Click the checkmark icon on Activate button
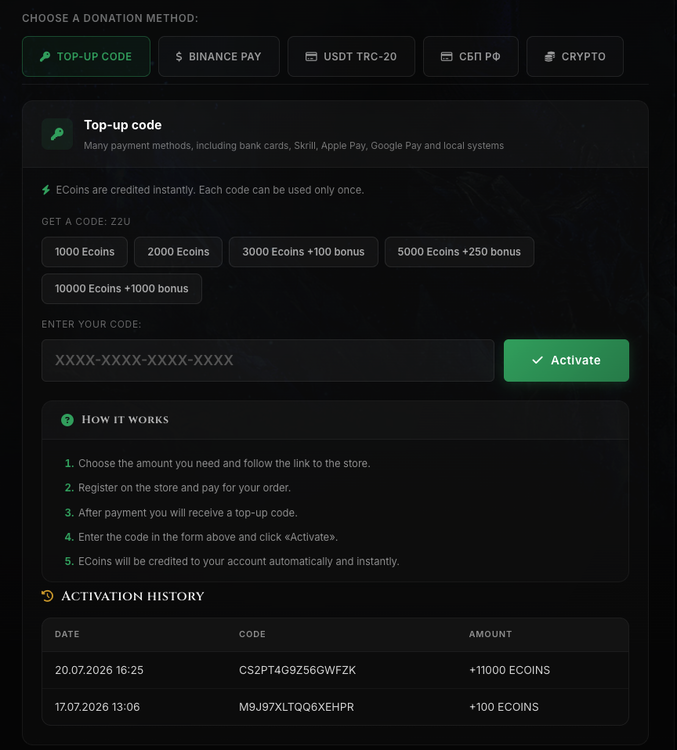This screenshot has height=750, width=677. pyautogui.click(x=537, y=360)
